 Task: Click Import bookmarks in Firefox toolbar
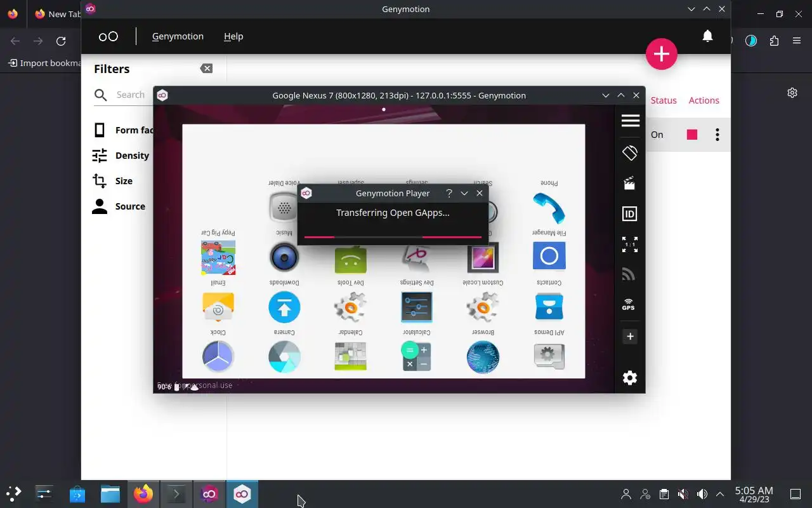(x=45, y=63)
